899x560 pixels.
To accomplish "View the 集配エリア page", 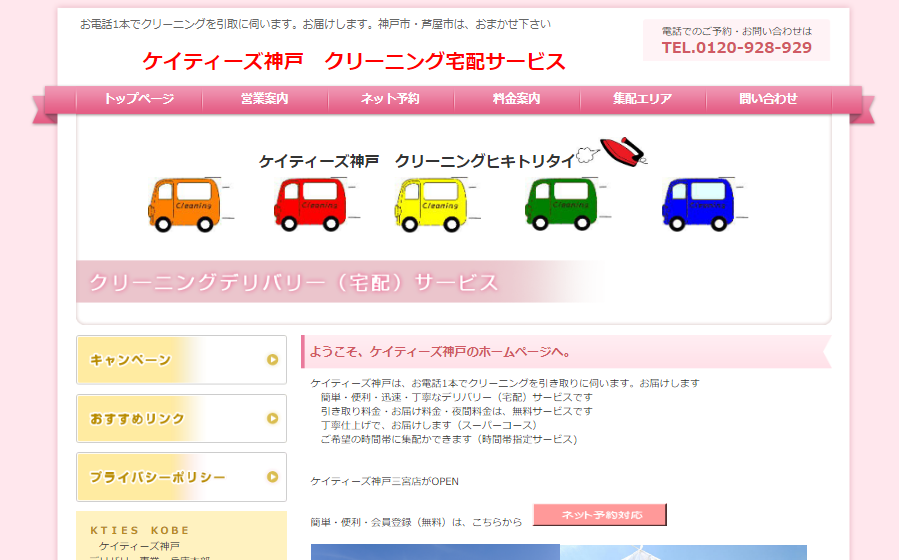I will (x=643, y=99).
